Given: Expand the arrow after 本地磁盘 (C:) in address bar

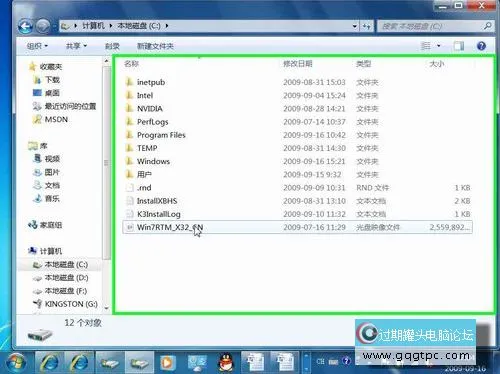Looking at the screenshot, I should pos(166,26).
